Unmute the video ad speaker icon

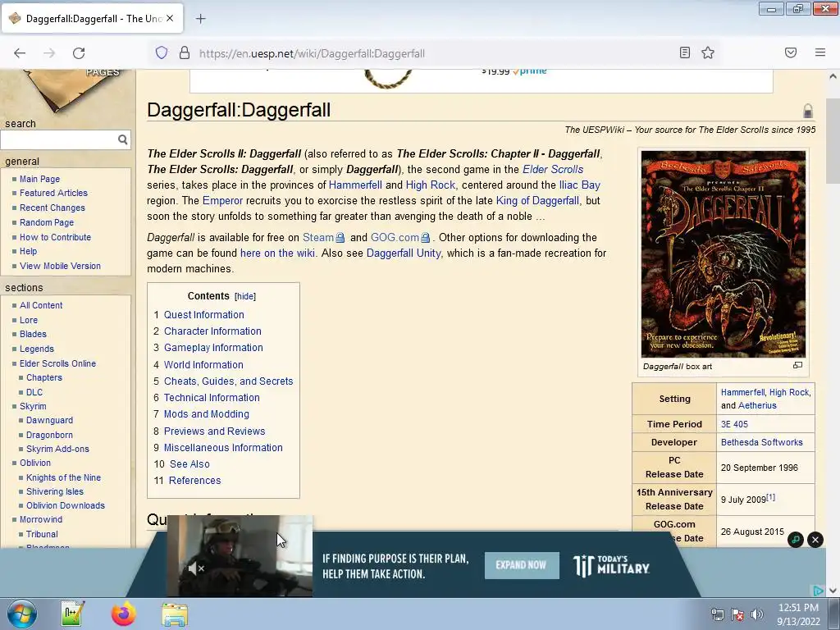click(196, 568)
